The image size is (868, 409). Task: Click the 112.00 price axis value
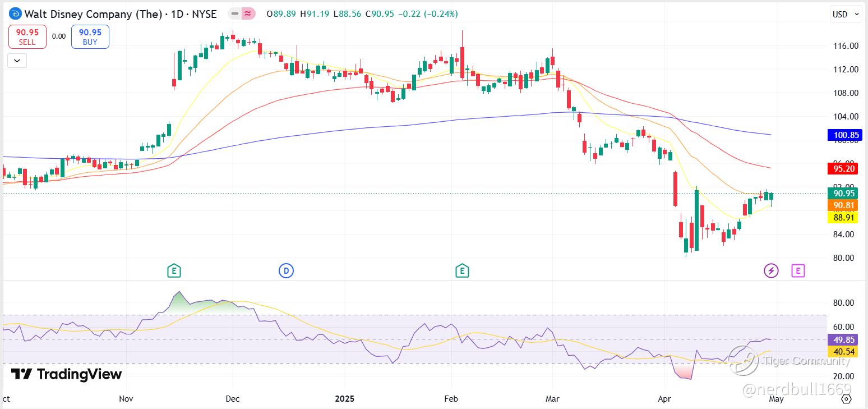pyautogui.click(x=845, y=70)
